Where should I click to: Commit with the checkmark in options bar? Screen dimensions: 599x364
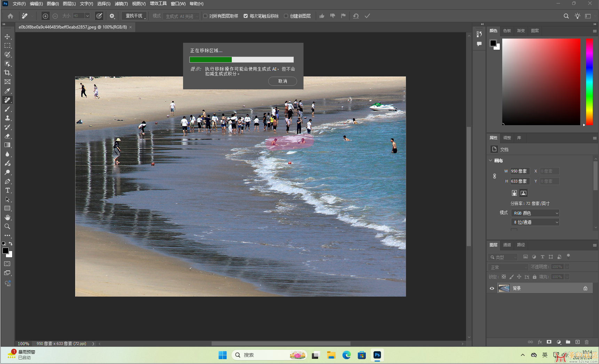[367, 16]
